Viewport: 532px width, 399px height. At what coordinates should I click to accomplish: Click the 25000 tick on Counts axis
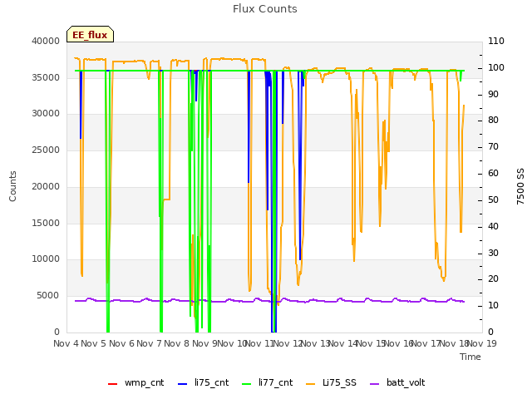click(x=46, y=150)
